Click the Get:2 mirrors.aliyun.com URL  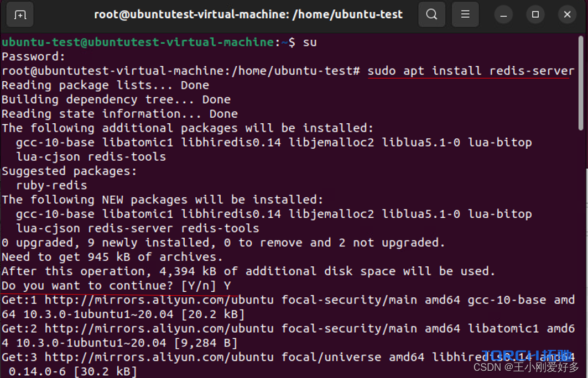point(159,329)
